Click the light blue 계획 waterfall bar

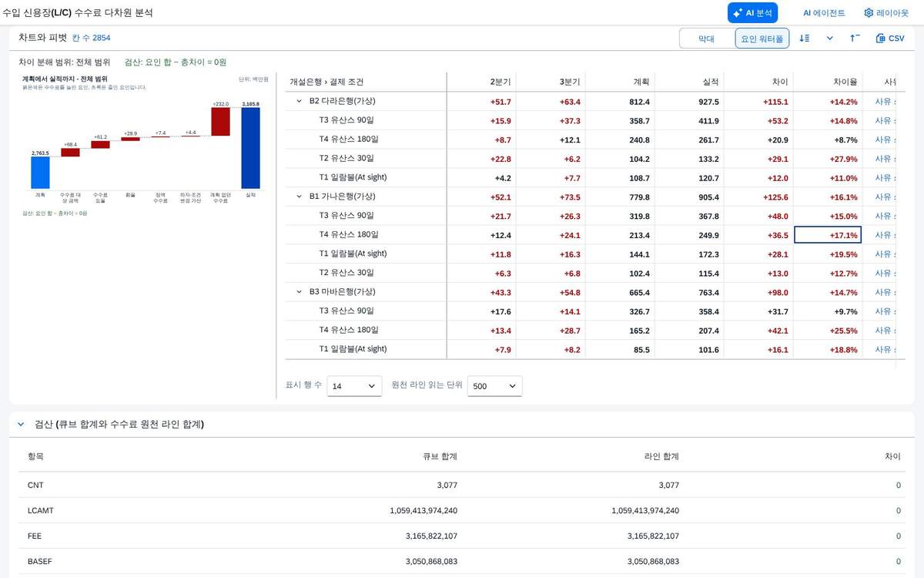point(40,173)
